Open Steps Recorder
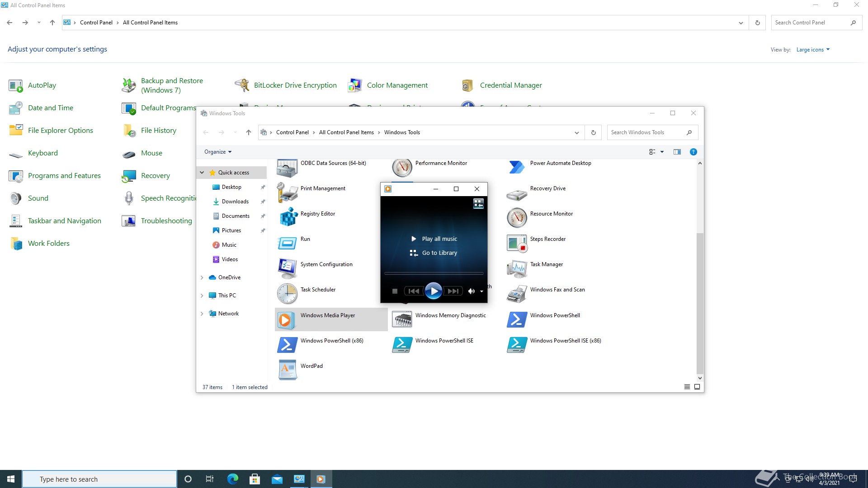The width and height of the screenshot is (868, 488). 547,239
